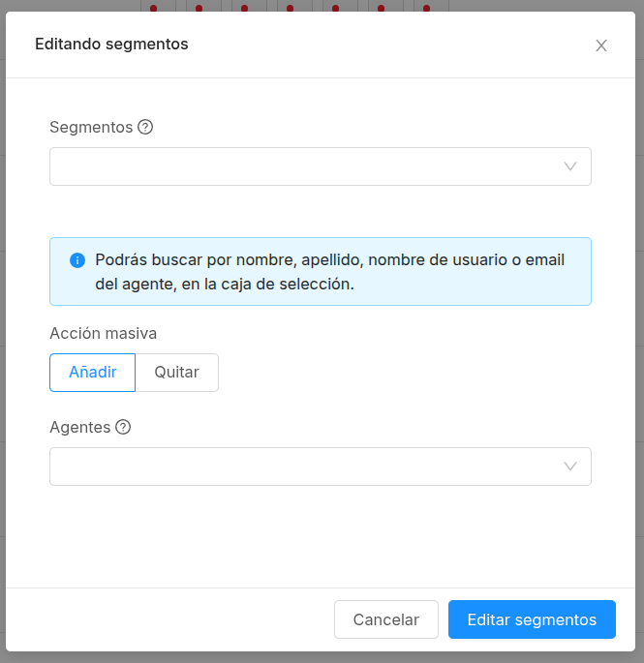Click the 'Segmentos' field label text

tap(91, 127)
